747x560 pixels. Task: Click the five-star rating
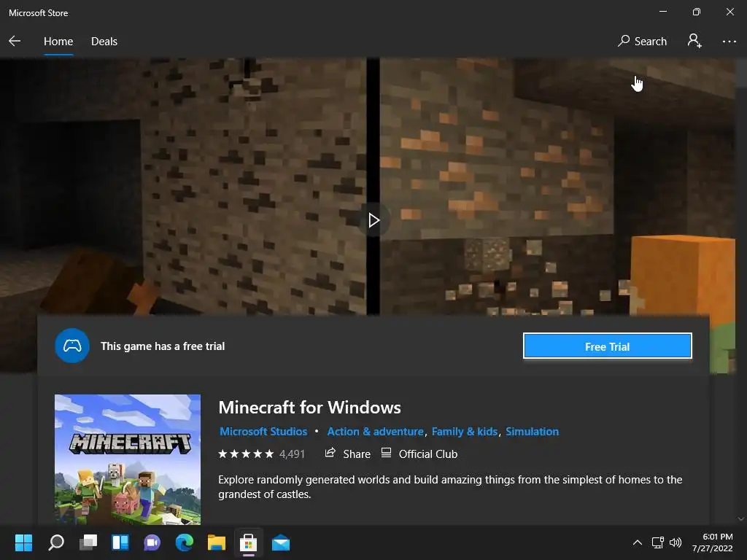click(x=246, y=454)
